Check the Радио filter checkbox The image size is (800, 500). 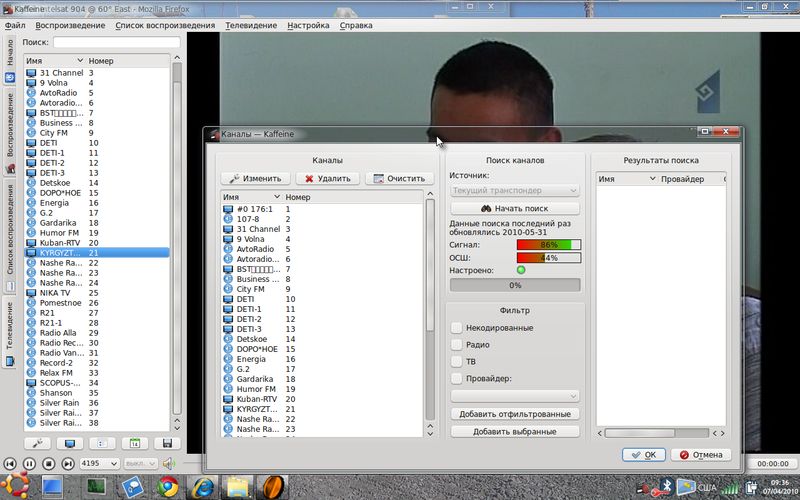(456, 345)
